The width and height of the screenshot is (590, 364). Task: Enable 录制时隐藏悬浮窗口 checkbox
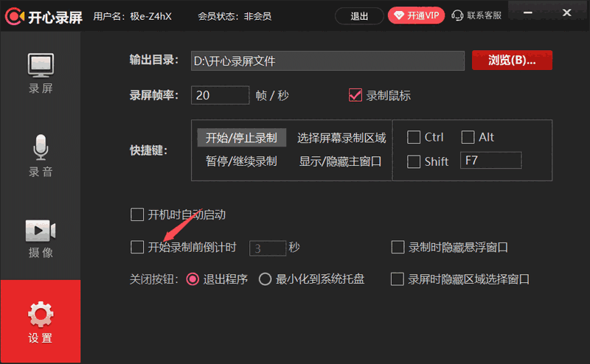398,247
